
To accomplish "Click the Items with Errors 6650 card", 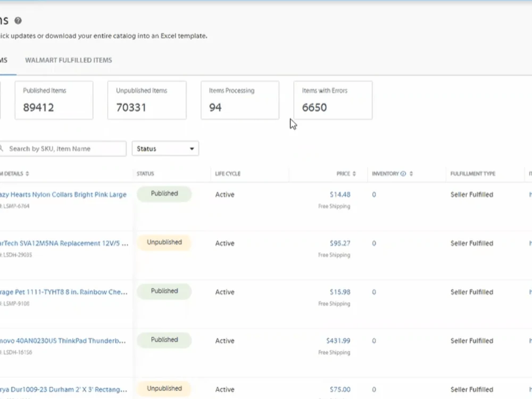I will pyautogui.click(x=332, y=100).
